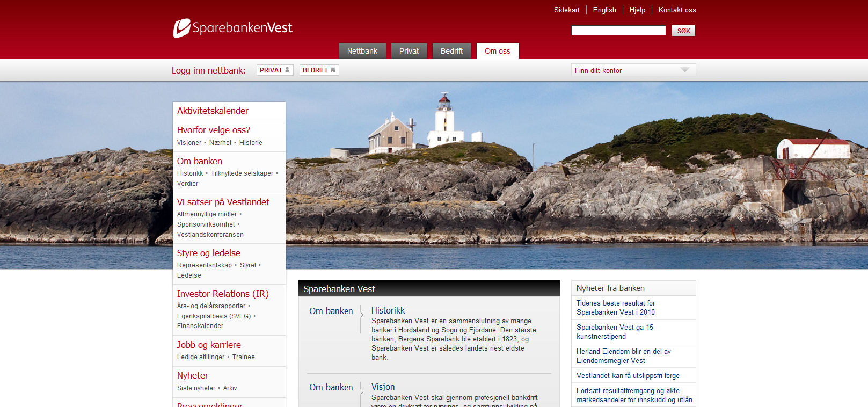Open the Historikk sidebar sublink

pyautogui.click(x=190, y=173)
